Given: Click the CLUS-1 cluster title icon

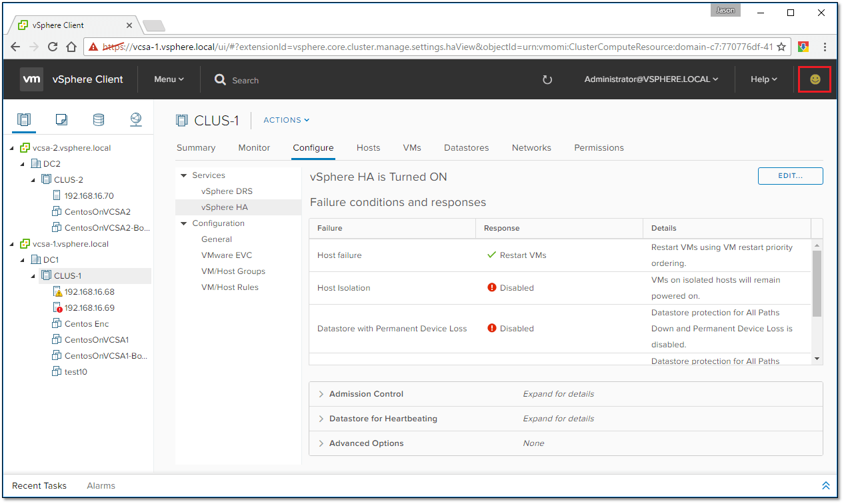Looking at the screenshot, I should [182, 120].
